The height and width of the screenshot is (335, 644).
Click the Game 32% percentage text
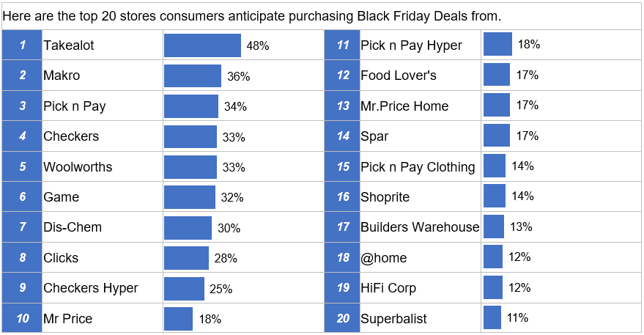(232, 198)
